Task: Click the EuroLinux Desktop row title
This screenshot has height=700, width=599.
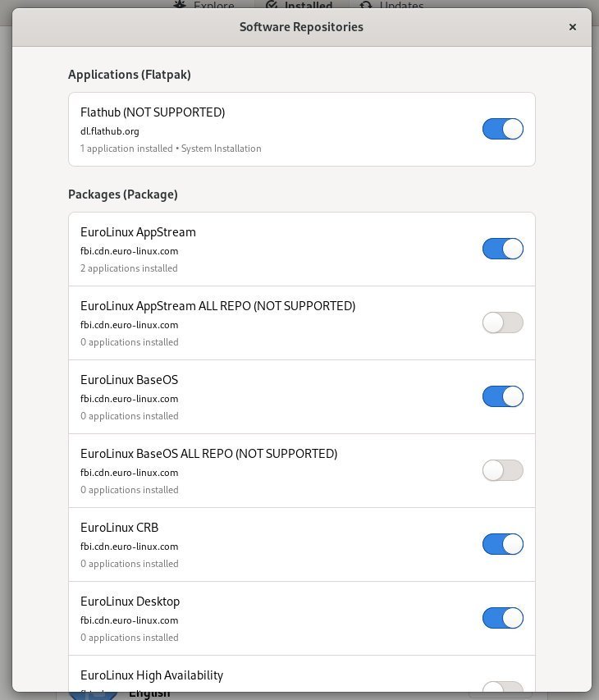Action: click(130, 602)
